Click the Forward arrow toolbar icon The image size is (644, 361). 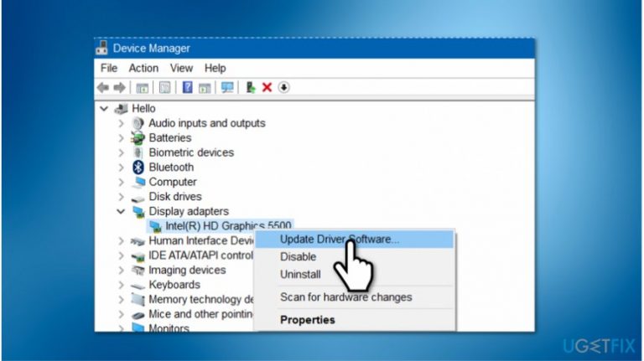[x=120, y=87]
